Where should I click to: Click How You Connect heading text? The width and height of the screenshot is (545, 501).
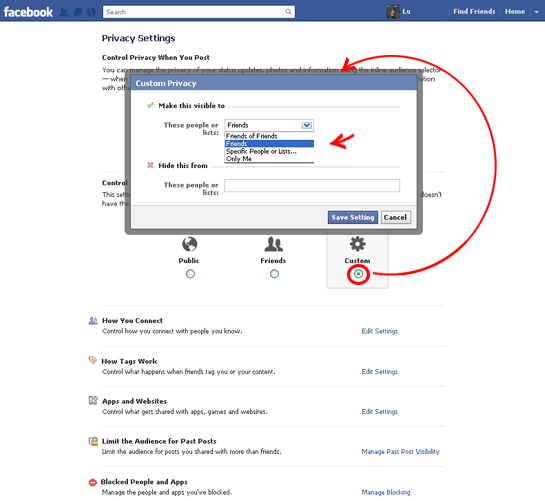pos(132,321)
